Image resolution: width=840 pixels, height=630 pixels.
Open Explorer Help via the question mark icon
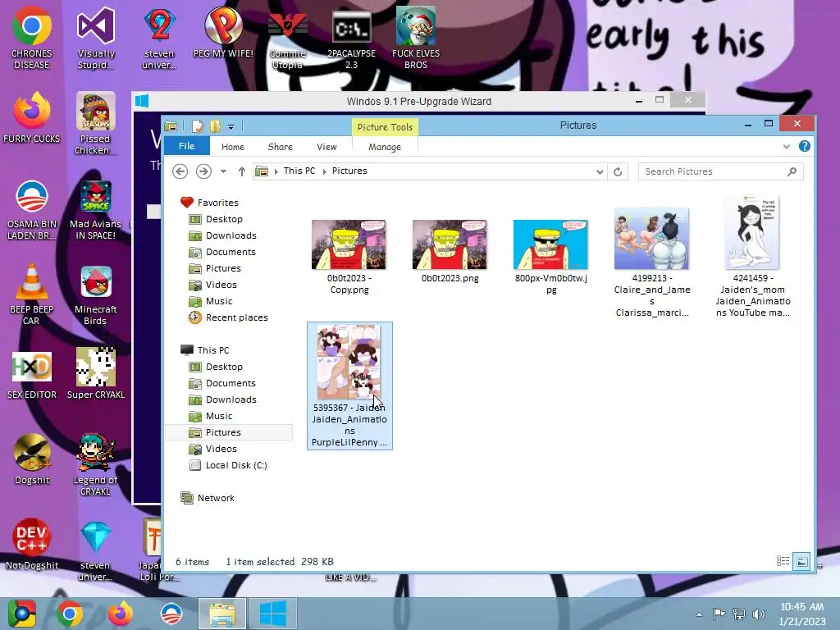tap(804, 146)
